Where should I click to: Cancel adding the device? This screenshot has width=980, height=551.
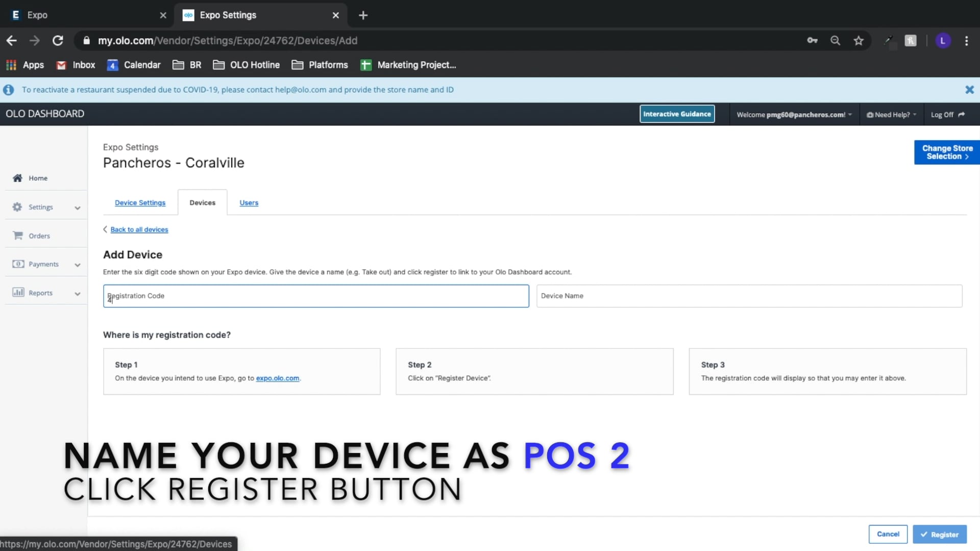click(x=888, y=534)
